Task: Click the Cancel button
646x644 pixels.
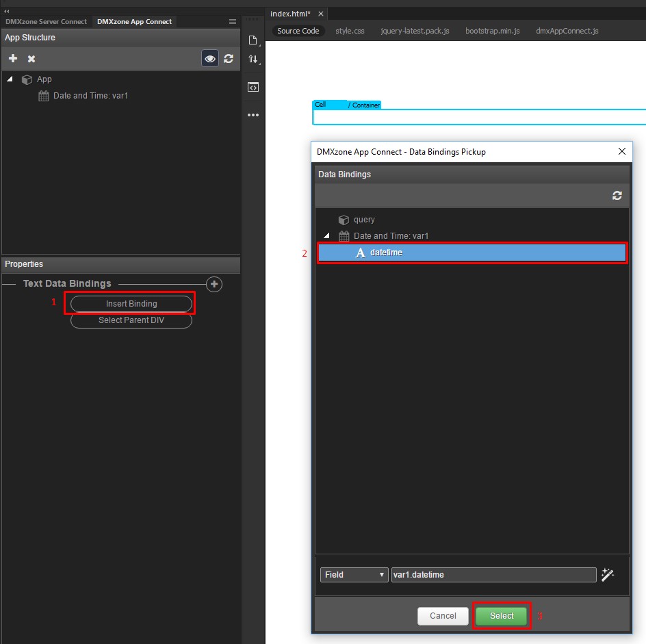Action: coord(443,615)
